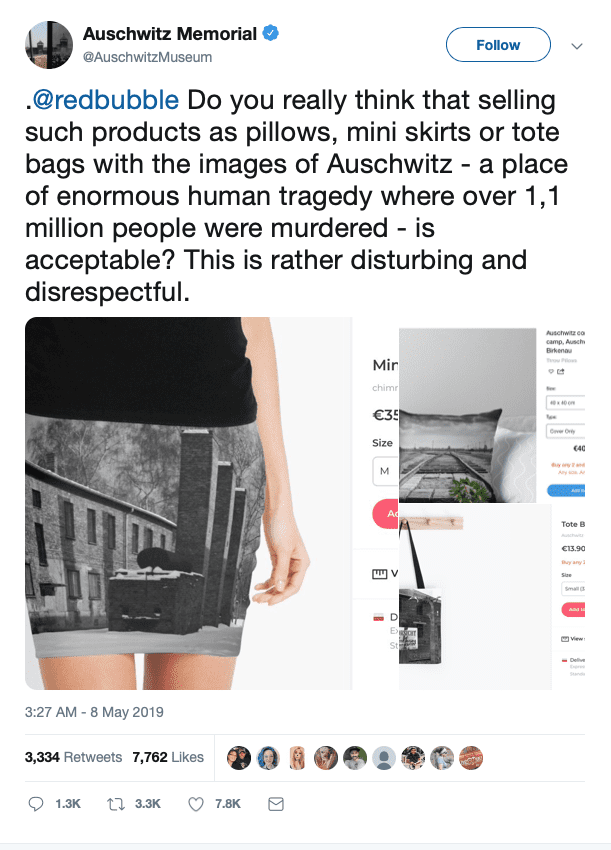The height and width of the screenshot is (850, 611).
Task: Click the Auschwitz Memorial display name
Action: pyautogui.click(x=170, y=34)
